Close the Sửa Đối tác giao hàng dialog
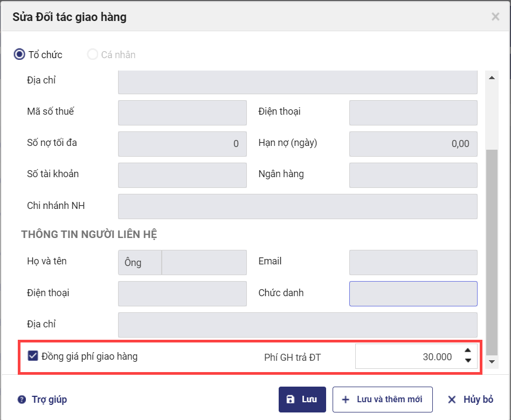Screen dimensions: 511x420 495,17
